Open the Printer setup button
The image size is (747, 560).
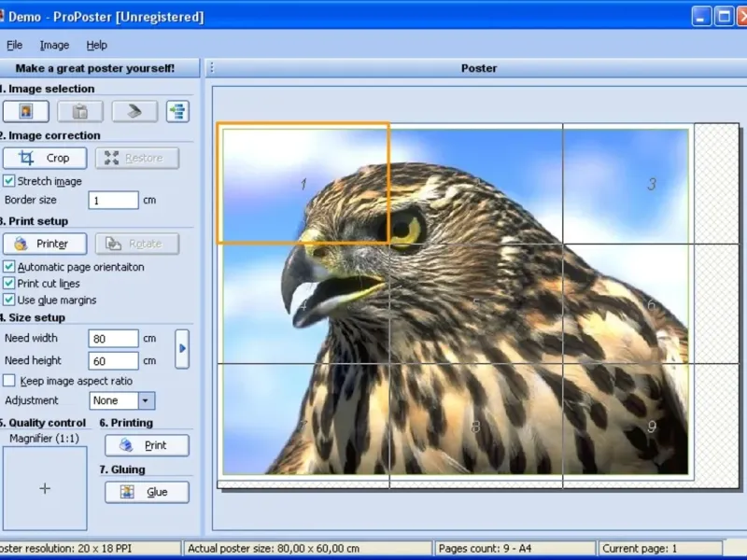[x=45, y=244]
